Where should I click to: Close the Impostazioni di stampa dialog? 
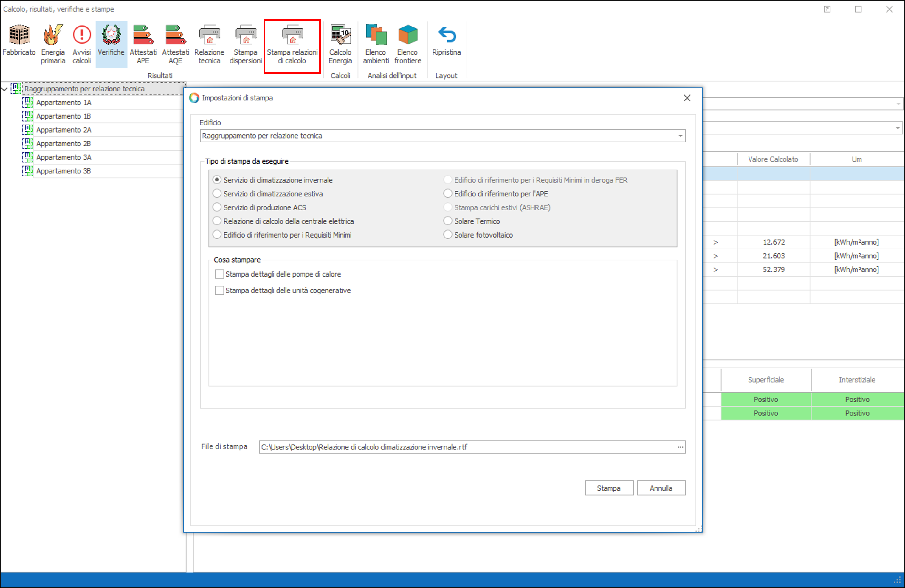point(687,98)
